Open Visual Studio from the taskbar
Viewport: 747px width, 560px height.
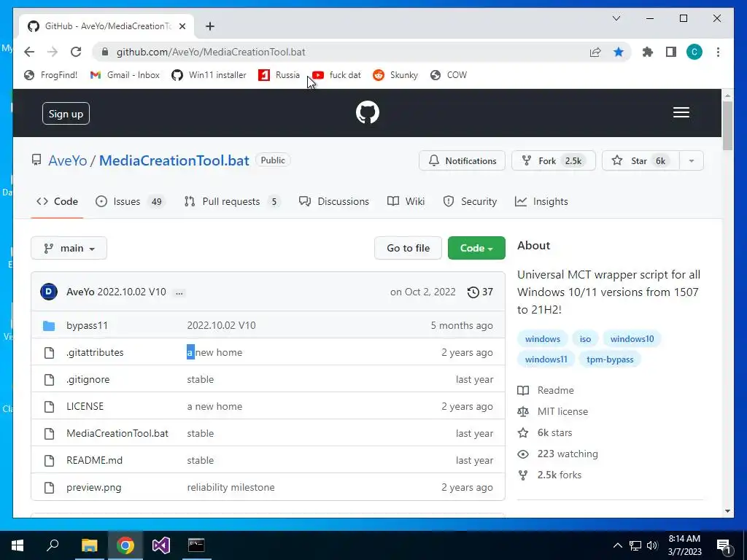(161, 545)
